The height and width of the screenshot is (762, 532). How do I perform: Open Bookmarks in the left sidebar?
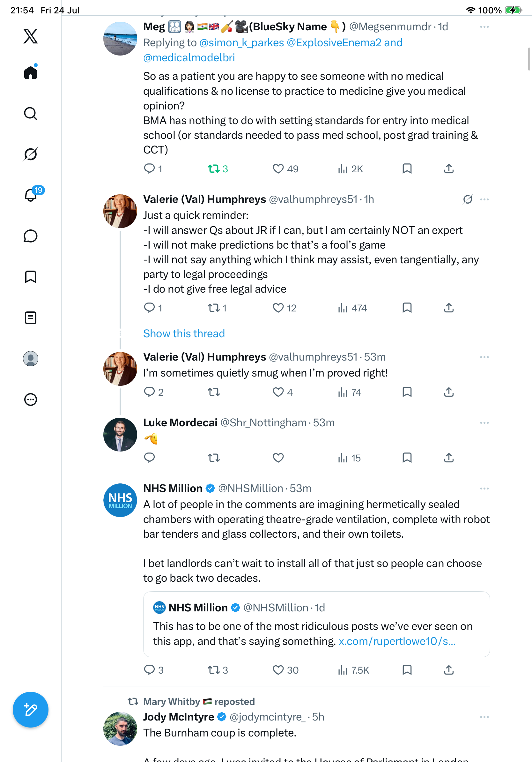tap(31, 277)
